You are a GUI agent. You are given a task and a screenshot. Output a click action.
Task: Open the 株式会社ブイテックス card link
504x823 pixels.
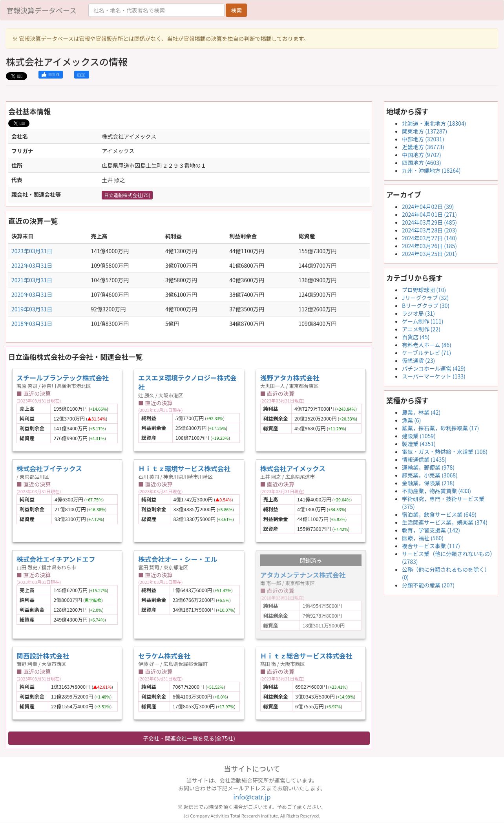pyautogui.click(x=49, y=469)
